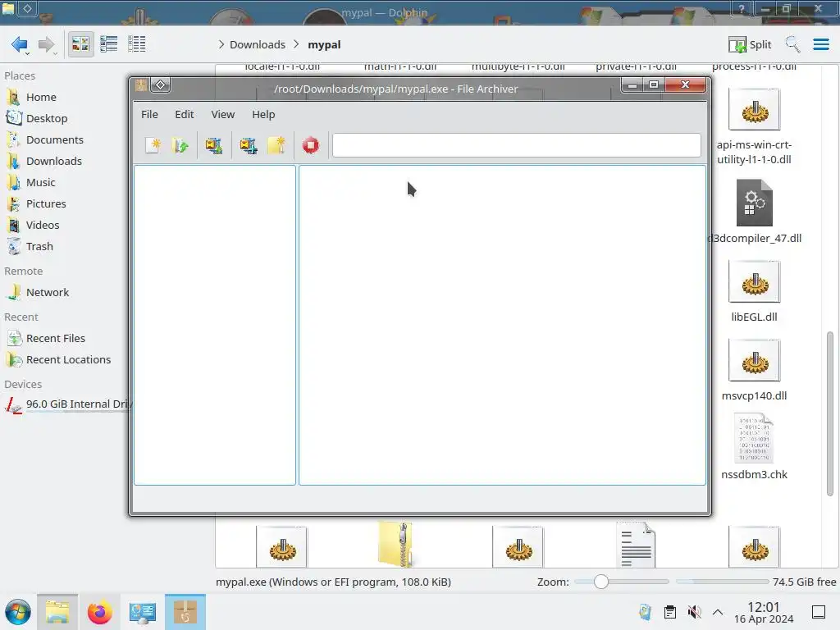Click Open archive icon in File Archiver toolbar

180,145
